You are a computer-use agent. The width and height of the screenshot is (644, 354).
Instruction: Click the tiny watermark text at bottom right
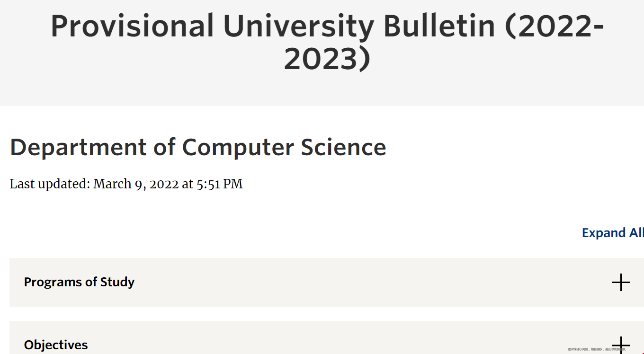[597, 349]
